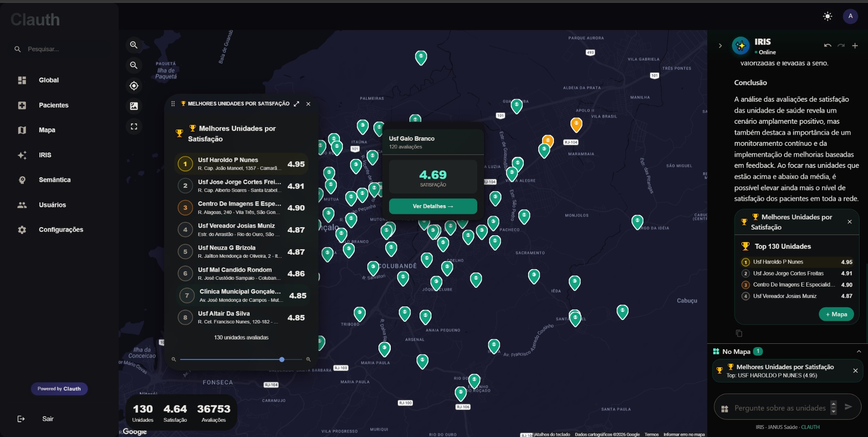Viewport: 868px width, 437px height.
Task: Toggle light theme with the sun icon
Action: click(827, 17)
